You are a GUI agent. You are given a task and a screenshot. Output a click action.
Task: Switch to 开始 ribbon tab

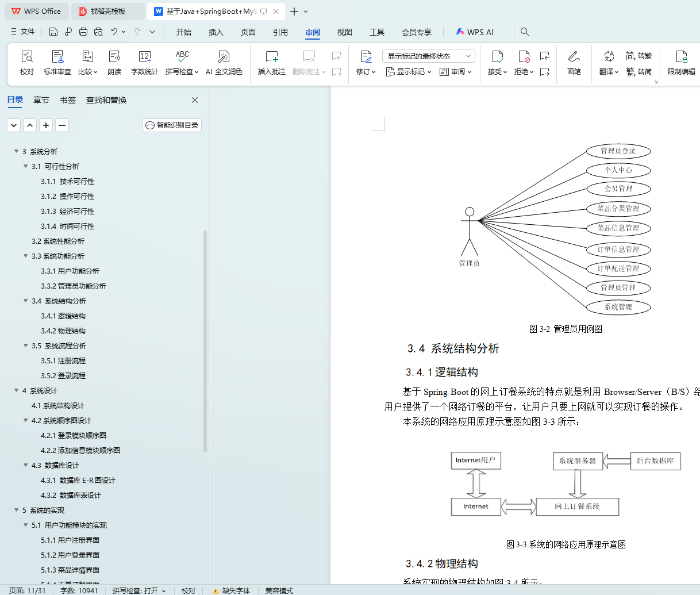(x=184, y=32)
